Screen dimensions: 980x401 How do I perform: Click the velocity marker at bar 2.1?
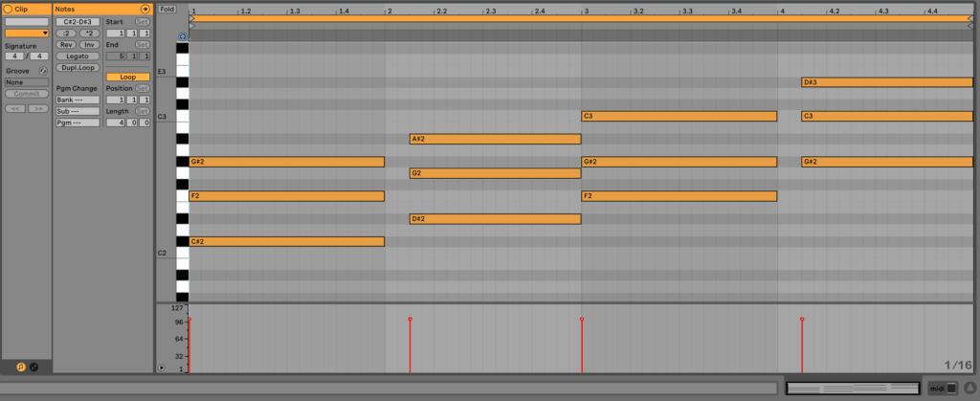click(410, 320)
